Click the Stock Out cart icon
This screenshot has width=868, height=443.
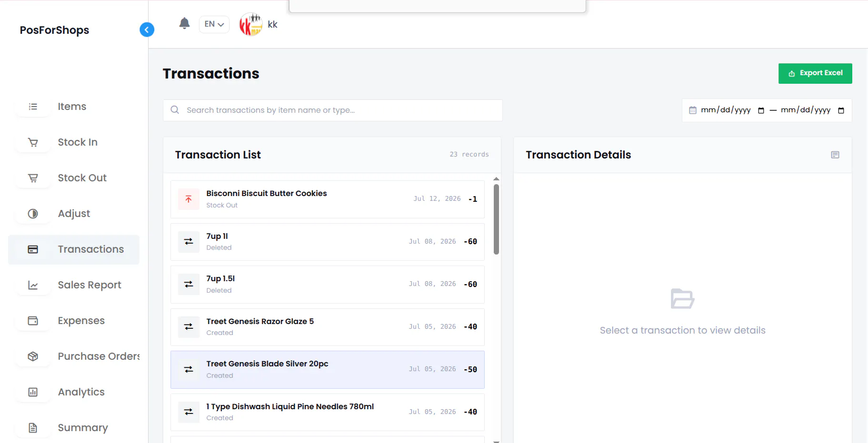pyautogui.click(x=33, y=178)
